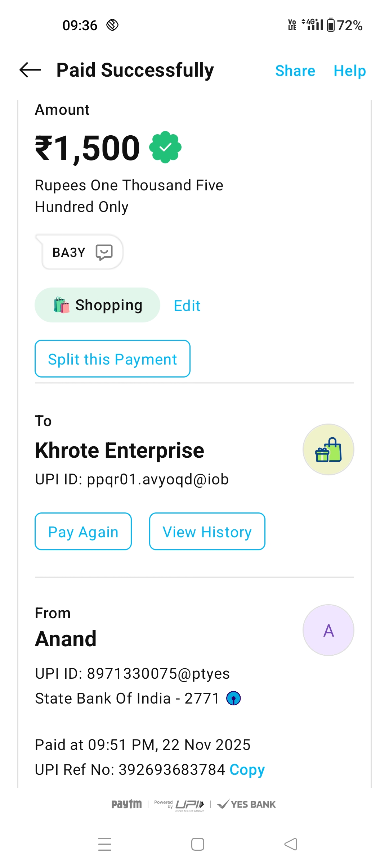Edit the Shopping category tag
Image resolution: width=389 pixels, height=868 pixels.
point(187,306)
